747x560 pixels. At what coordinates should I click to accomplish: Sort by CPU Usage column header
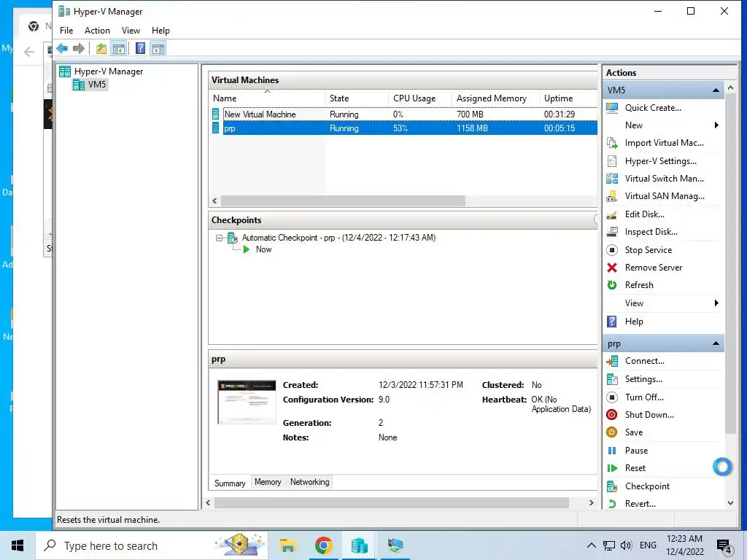point(419,98)
